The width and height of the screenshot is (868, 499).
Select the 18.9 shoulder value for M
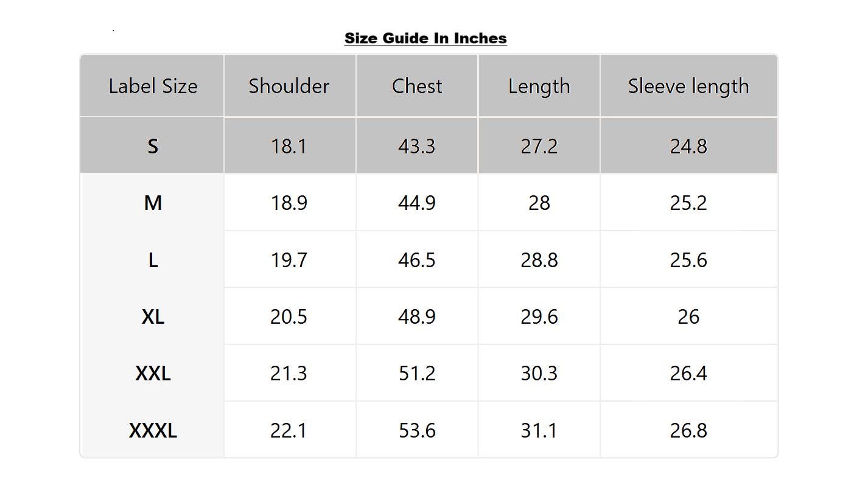point(289,203)
